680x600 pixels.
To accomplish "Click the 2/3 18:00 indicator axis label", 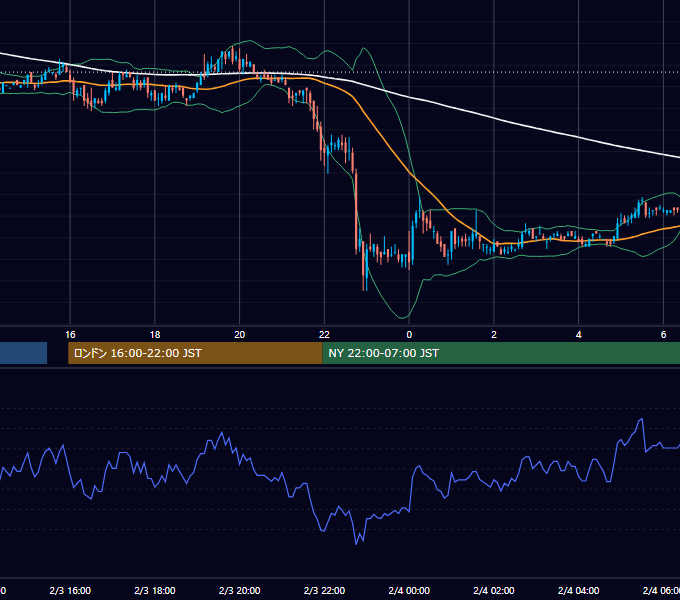I will pos(155,591).
